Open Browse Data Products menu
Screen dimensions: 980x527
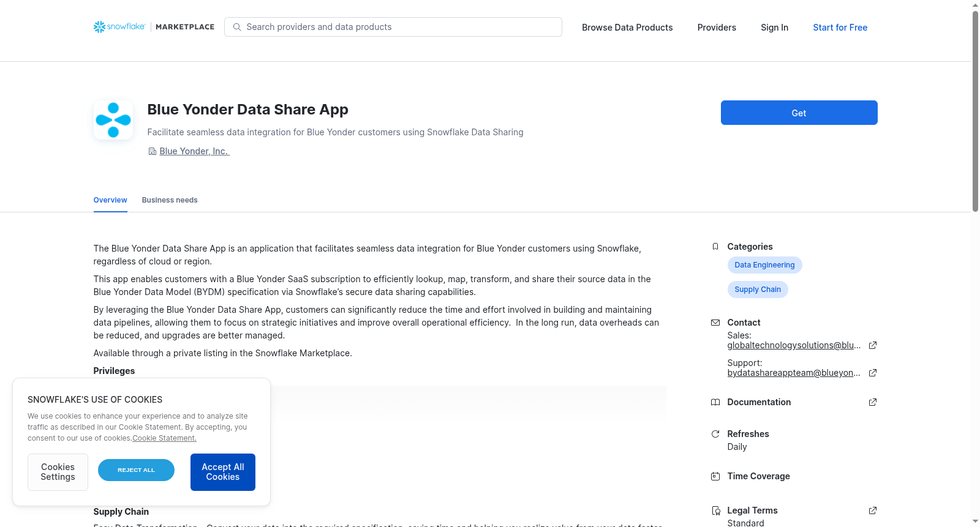(627, 28)
